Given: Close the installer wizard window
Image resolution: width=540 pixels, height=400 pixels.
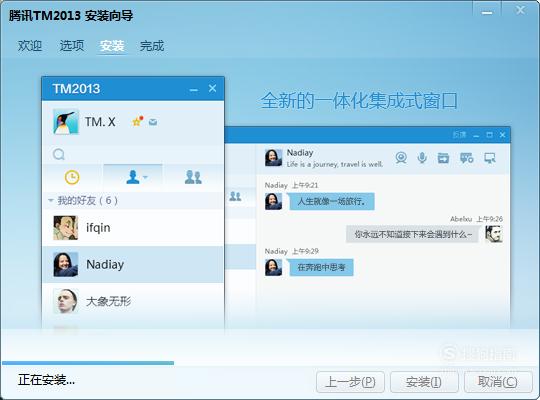Looking at the screenshot, I should 520,10.
